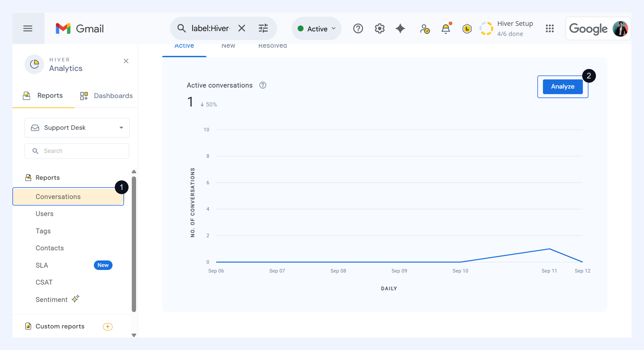Screen dimensions: 644x350
Task: Open the Gmail help question mark icon
Action: [x=358, y=29]
